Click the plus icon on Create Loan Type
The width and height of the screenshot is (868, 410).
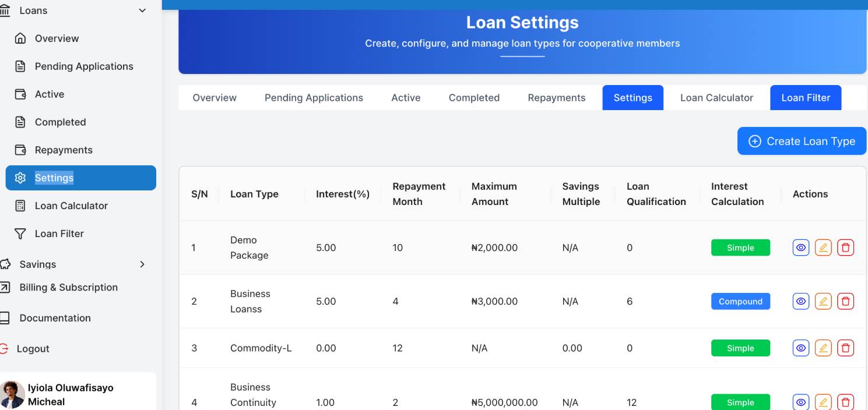coord(755,142)
